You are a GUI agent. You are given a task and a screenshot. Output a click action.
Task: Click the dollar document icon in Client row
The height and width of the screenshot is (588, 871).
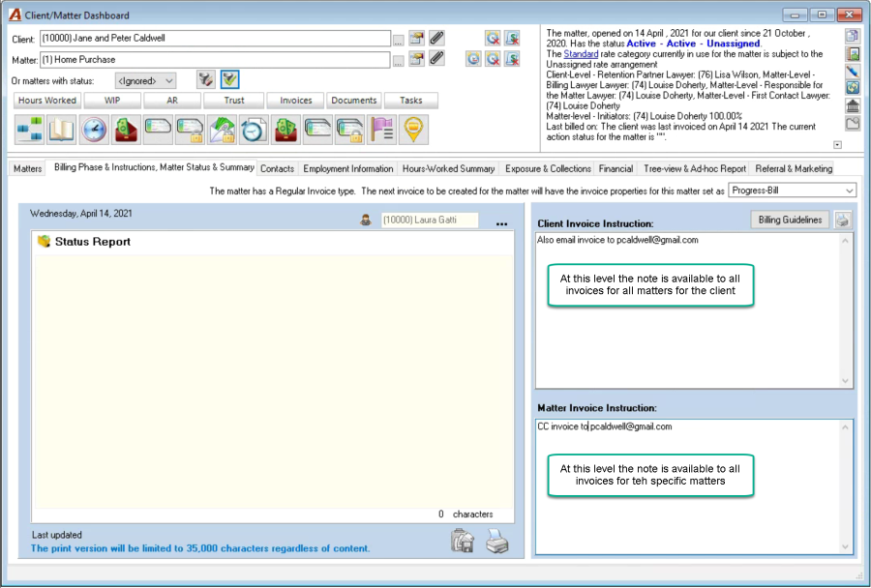513,38
